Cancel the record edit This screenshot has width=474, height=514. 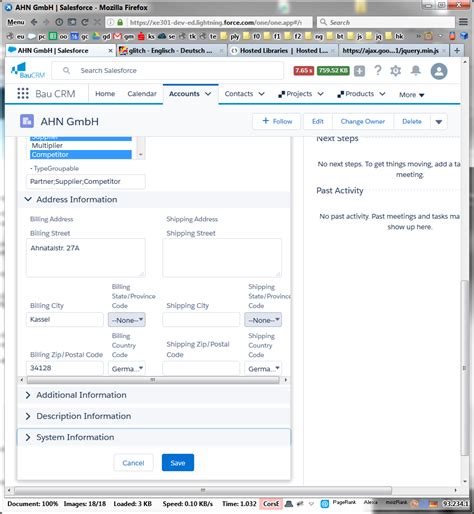click(x=133, y=463)
